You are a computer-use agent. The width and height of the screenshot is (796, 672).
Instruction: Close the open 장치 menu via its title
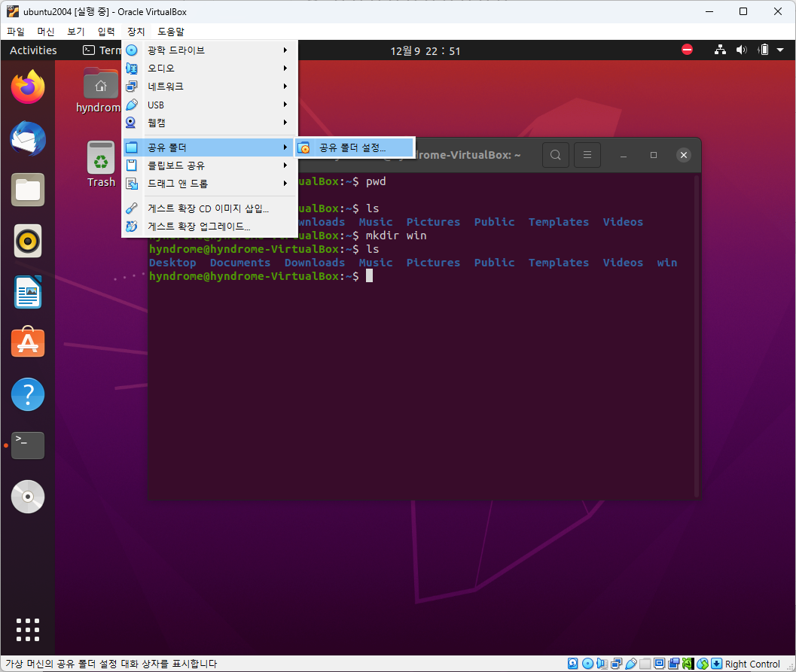point(136,32)
